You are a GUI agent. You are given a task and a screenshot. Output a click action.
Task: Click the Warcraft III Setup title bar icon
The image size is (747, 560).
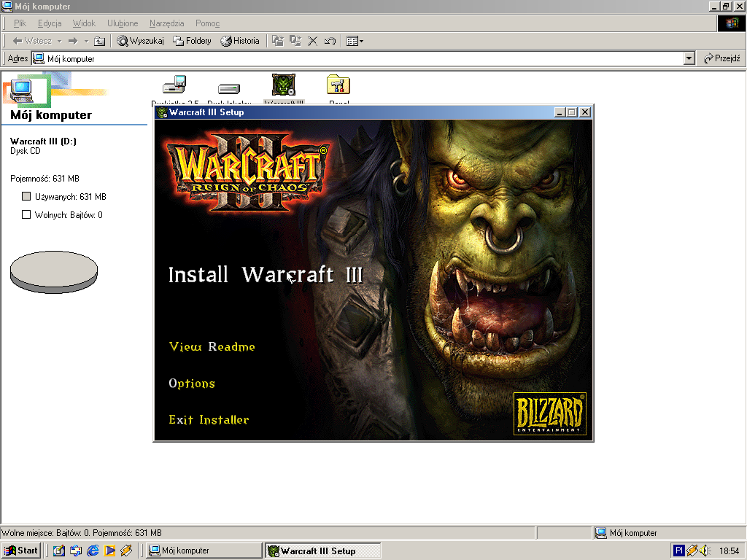[x=162, y=112]
